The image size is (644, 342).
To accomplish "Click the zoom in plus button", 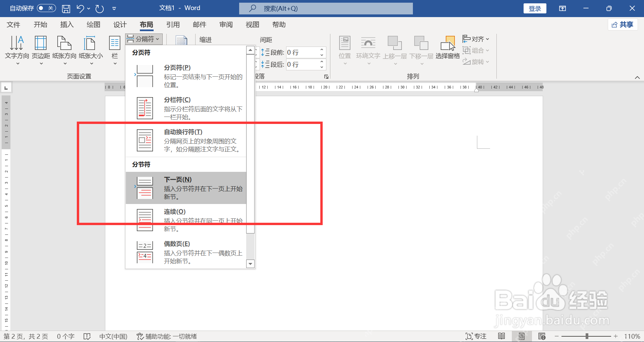I will (615, 336).
